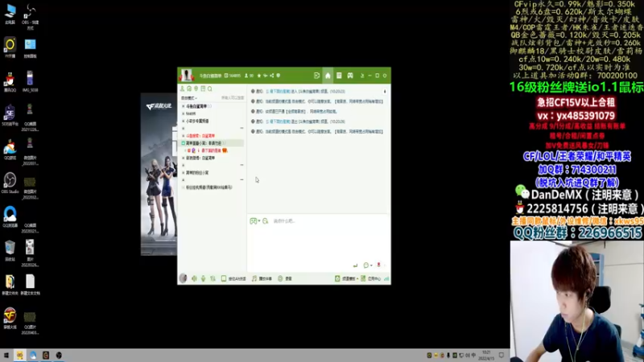Expand the channel named 564895
This screenshot has height=362, width=644.
(184, 113)
